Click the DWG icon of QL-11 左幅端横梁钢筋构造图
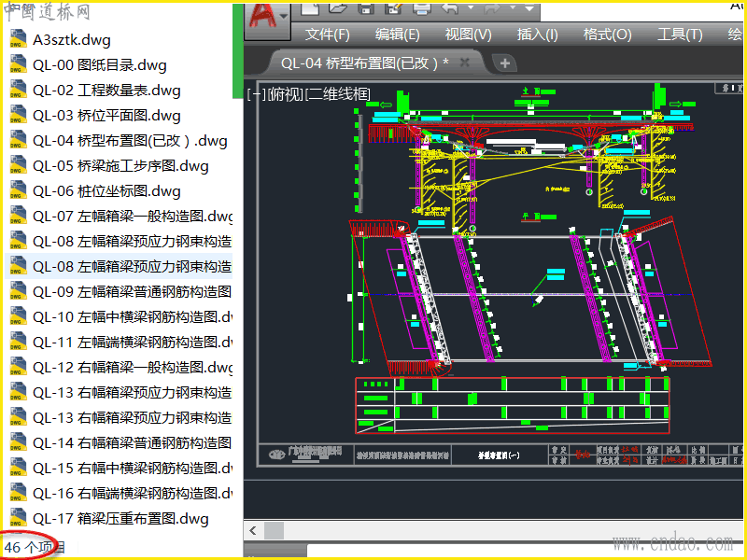The width and height of the screenshot is (747, 560). 18,342
